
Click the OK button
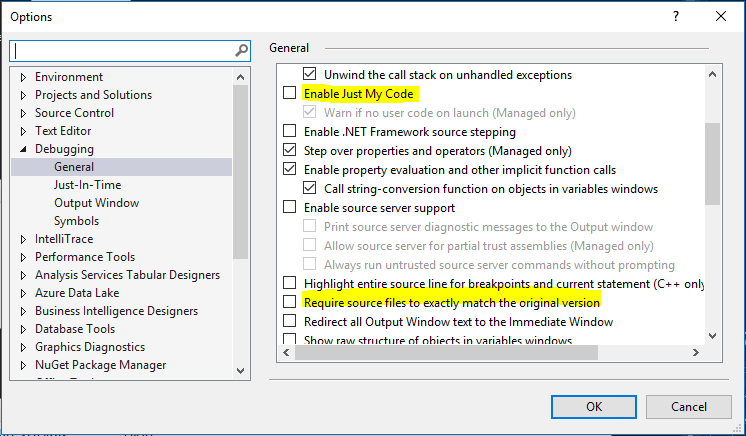[x=594, y=407]
